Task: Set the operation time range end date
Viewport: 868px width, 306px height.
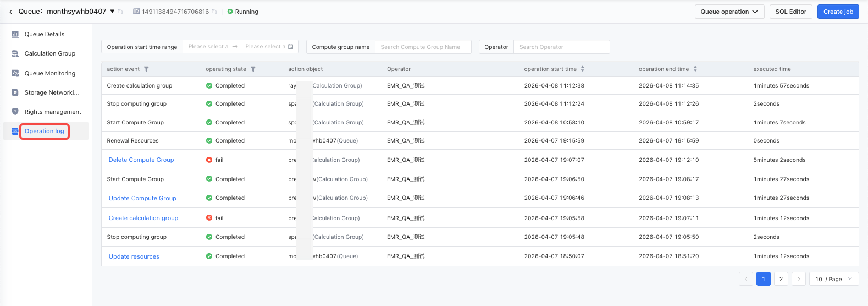Action: (265, 47)
